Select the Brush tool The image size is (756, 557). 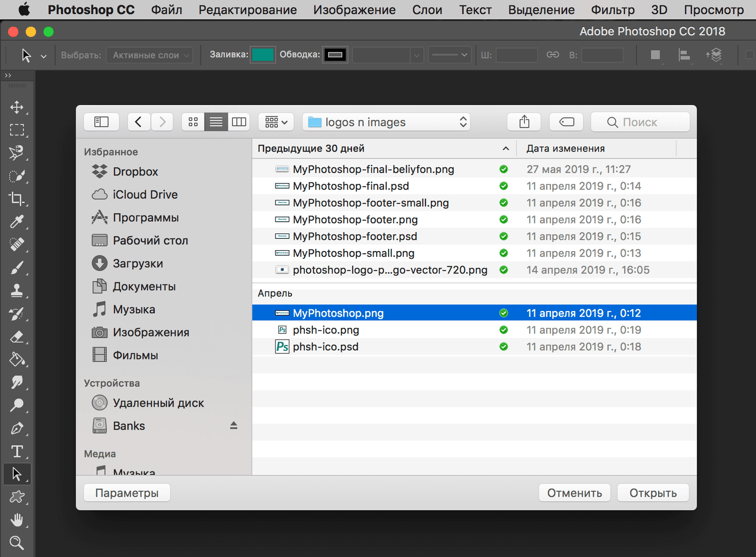tap(17, 268)
